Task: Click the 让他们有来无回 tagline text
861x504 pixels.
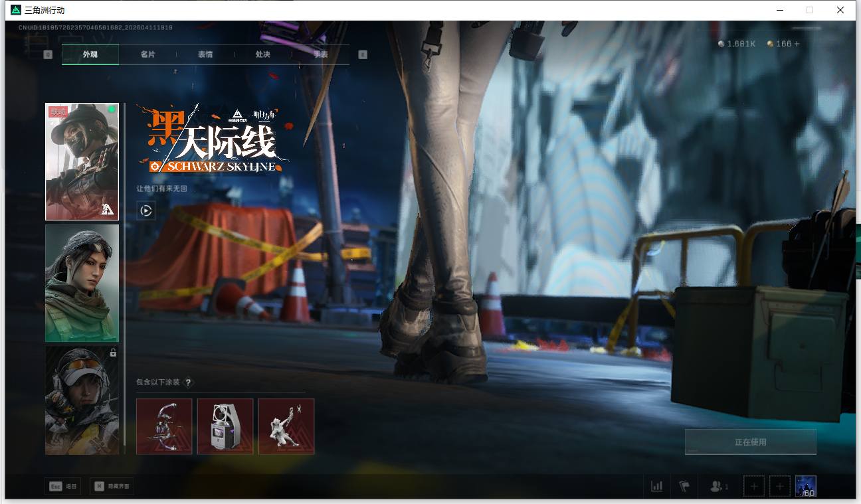Action: click(162, 189)
